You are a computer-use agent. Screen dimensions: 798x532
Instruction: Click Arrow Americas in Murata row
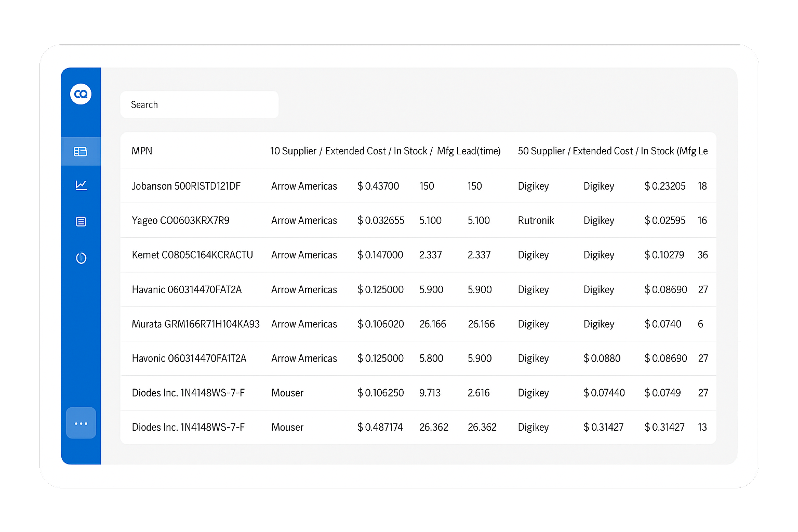click(x=304, y=324)
